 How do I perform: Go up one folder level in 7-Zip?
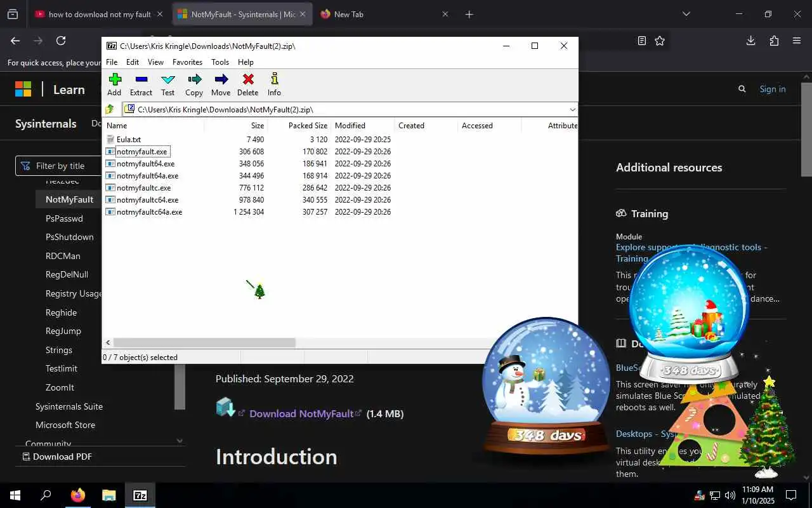click(x=110, y=109)
